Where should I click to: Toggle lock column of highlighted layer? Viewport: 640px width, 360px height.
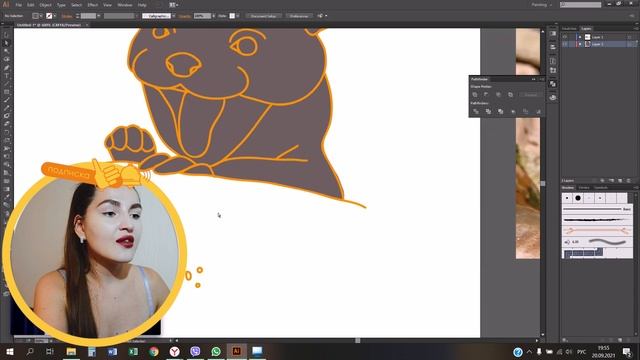click(x=572, y=44)
